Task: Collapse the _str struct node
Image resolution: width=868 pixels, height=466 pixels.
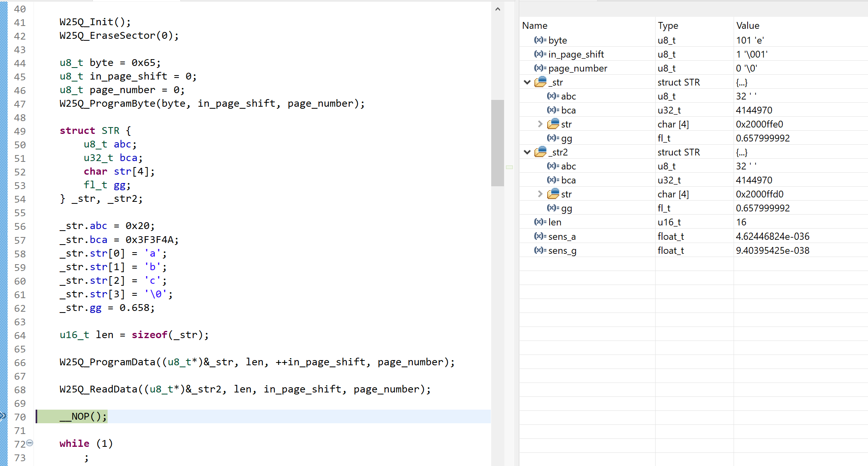Action: (527, 82)
